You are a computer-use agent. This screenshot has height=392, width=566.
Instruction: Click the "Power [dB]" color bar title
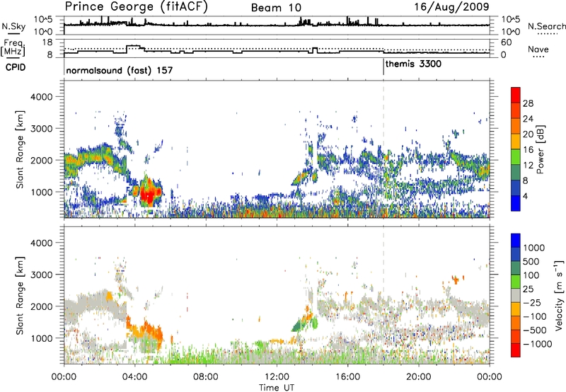(x=540, y=149)
